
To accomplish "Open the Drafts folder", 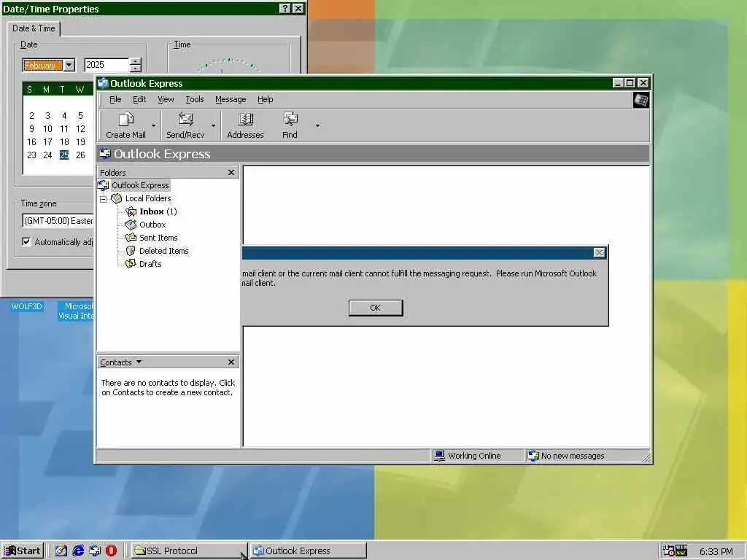I will [x=150, y=264].
